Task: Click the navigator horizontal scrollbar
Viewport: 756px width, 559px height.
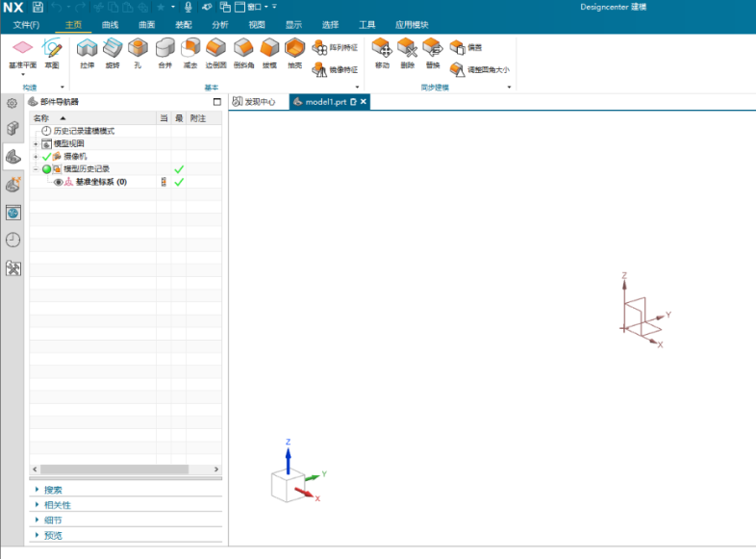Action: (114, 470)
